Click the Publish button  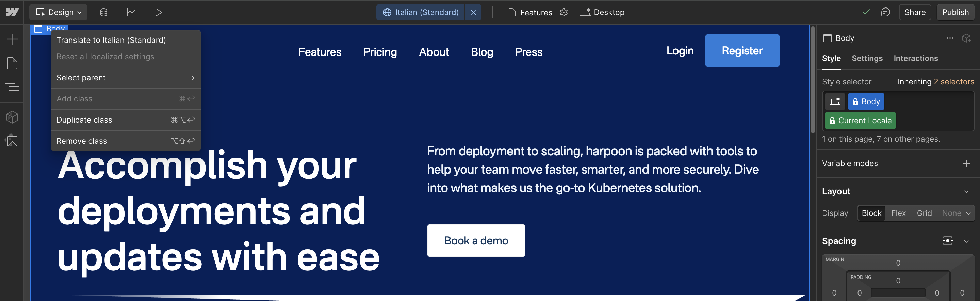(955, 12)
